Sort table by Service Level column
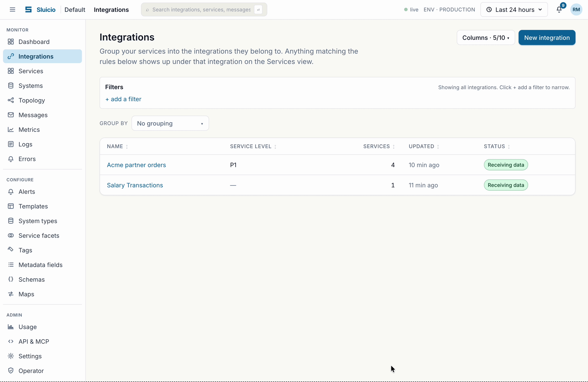This screenshot has width=588, height=382. [253, 146]
